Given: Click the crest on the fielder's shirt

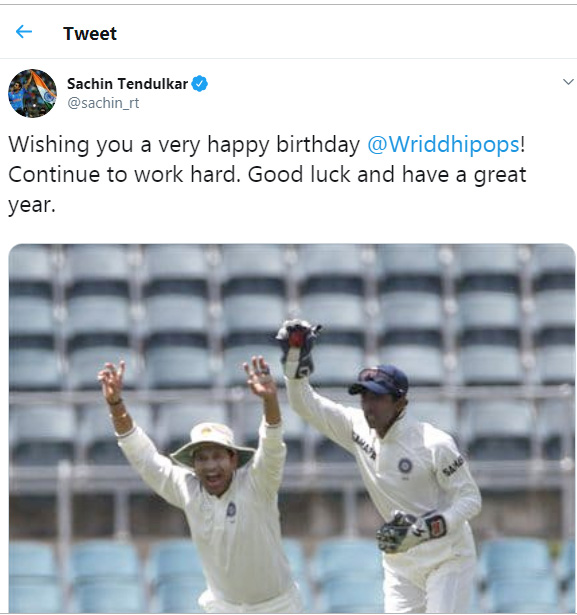Looking at the screenshot, I should [231, 509].
